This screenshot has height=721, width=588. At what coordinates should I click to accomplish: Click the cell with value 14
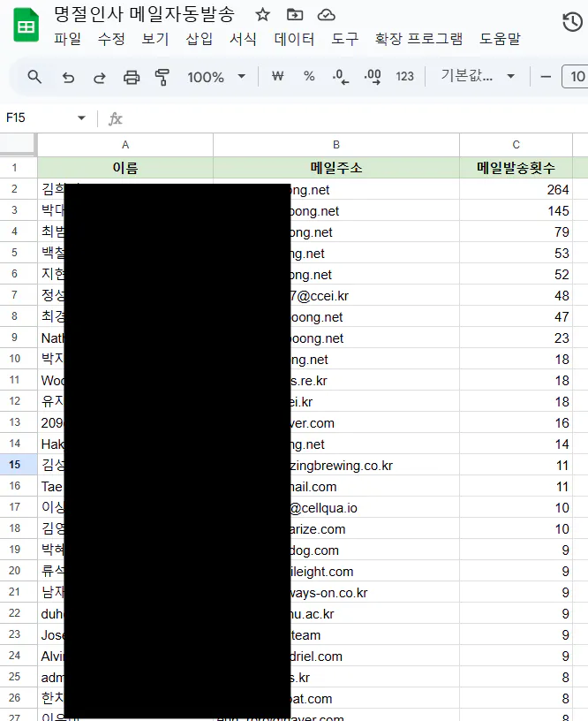point(516,444)
